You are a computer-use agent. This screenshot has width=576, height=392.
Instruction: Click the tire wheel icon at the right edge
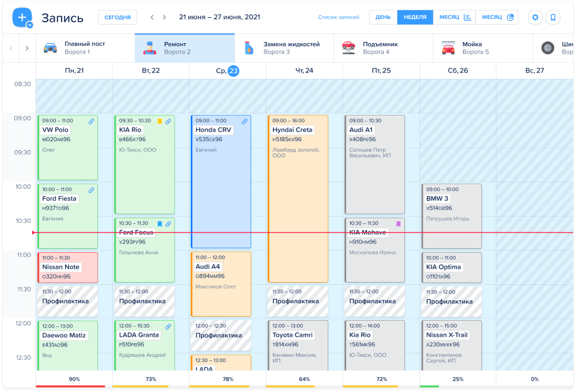pos(547,48)
